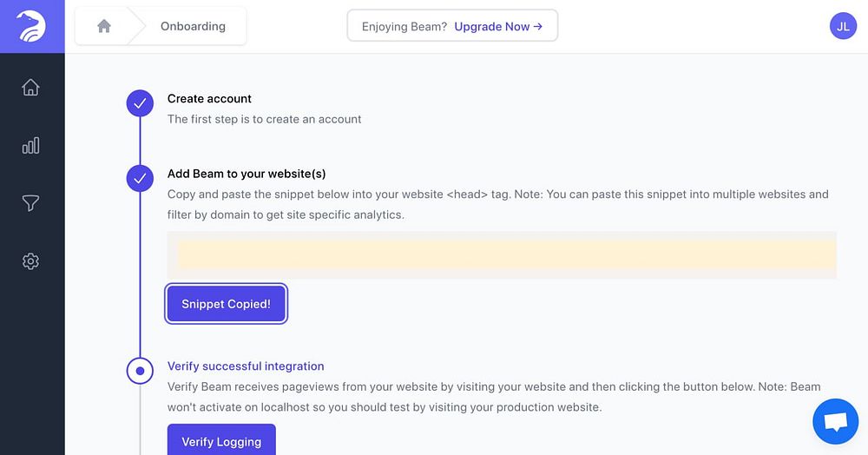
Task: Click the "Create account" step heading
Action: tap(209, 99)
